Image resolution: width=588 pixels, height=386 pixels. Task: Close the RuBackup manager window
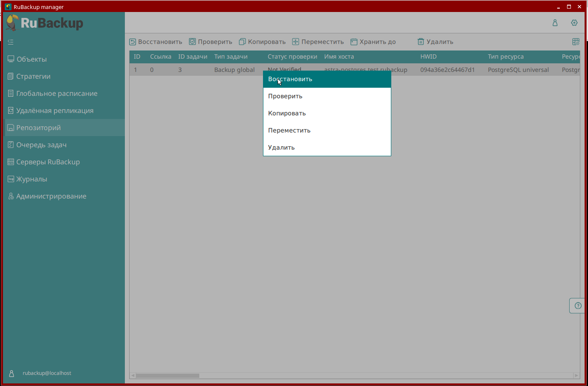[579, 7]
